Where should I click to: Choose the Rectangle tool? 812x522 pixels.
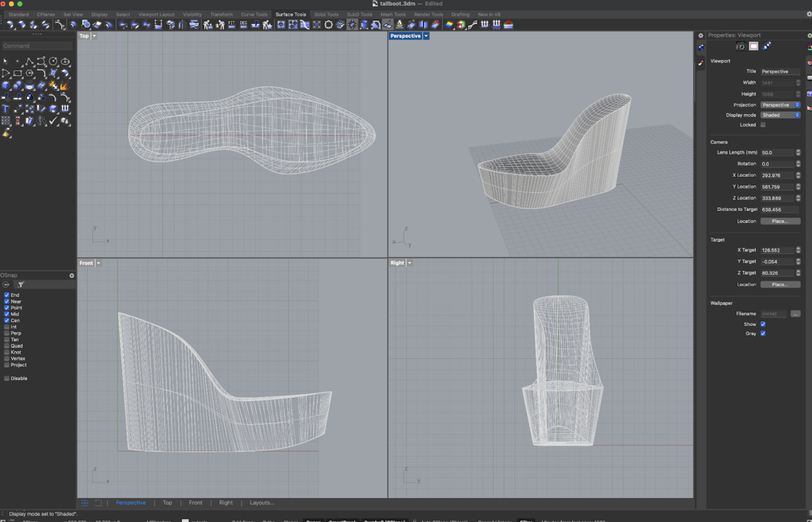point(17,73)
